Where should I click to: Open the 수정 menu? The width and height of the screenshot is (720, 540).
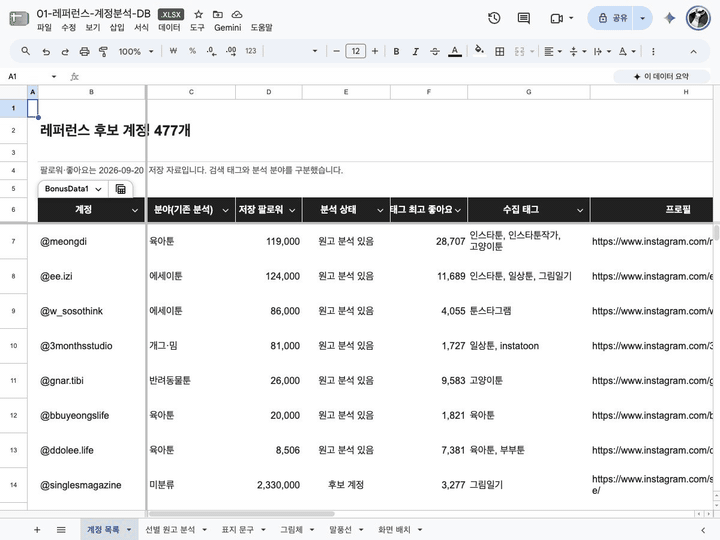[x=68, y=28]
